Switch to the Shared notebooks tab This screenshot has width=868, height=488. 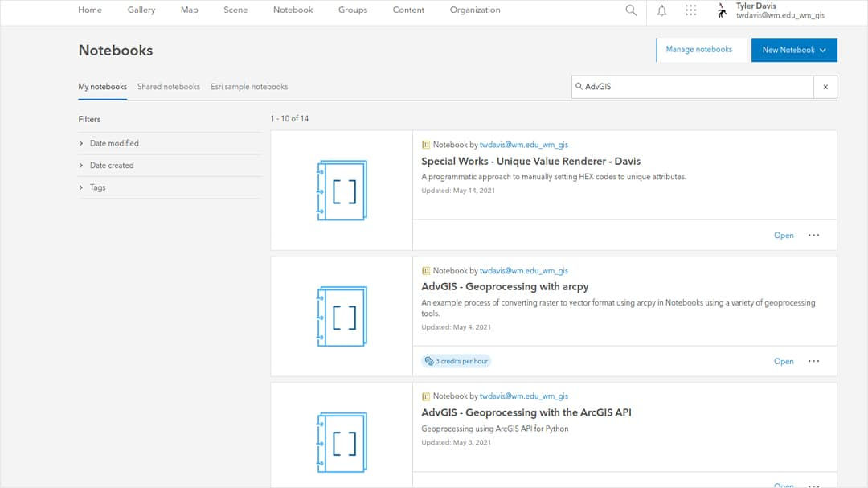click(168, 87)
